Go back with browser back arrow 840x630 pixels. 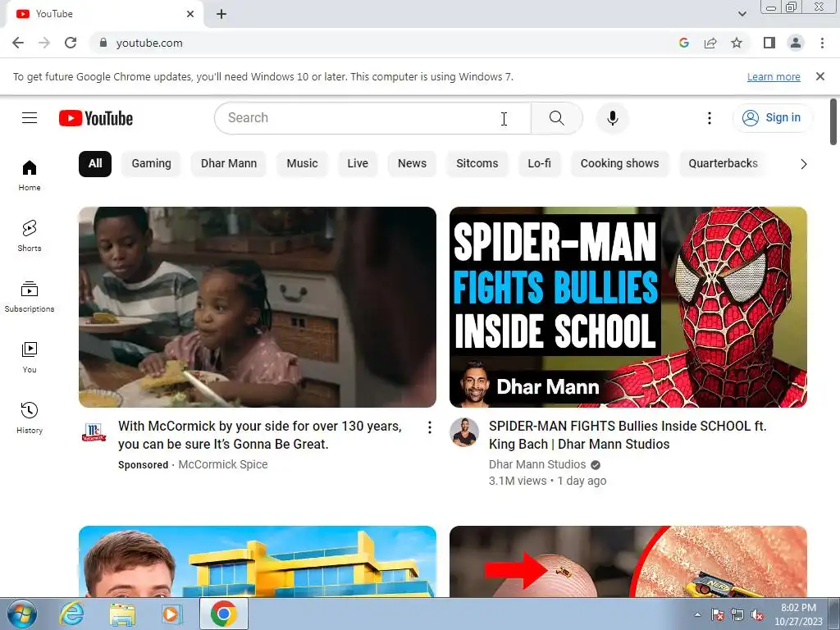coord(18,43)
